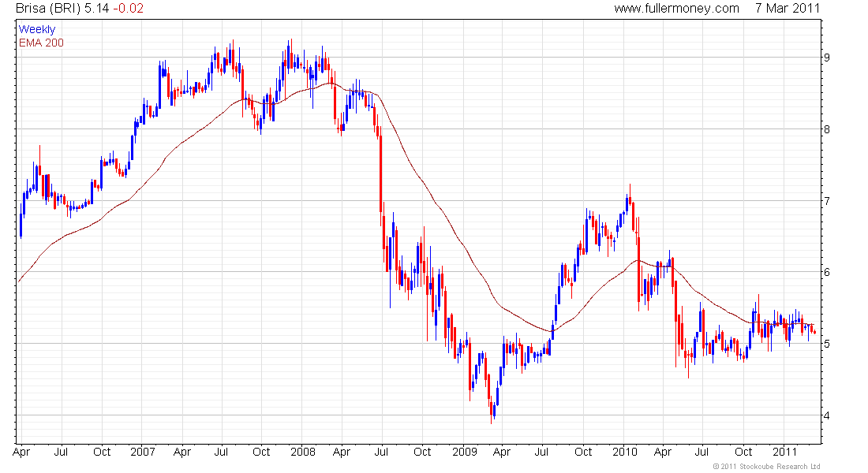Click the Apr label directly after 2008

click(x=342, y=452)
